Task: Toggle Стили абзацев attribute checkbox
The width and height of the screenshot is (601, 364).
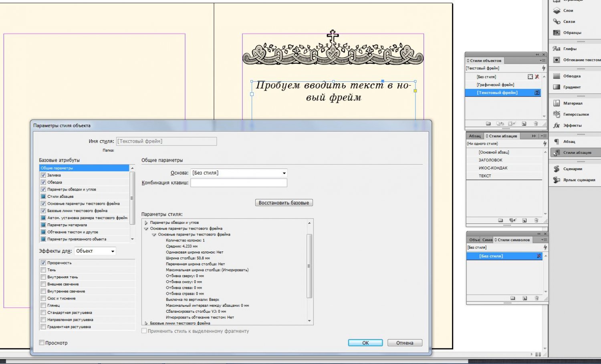Action: pyautogui.click(x=43, y=196)
